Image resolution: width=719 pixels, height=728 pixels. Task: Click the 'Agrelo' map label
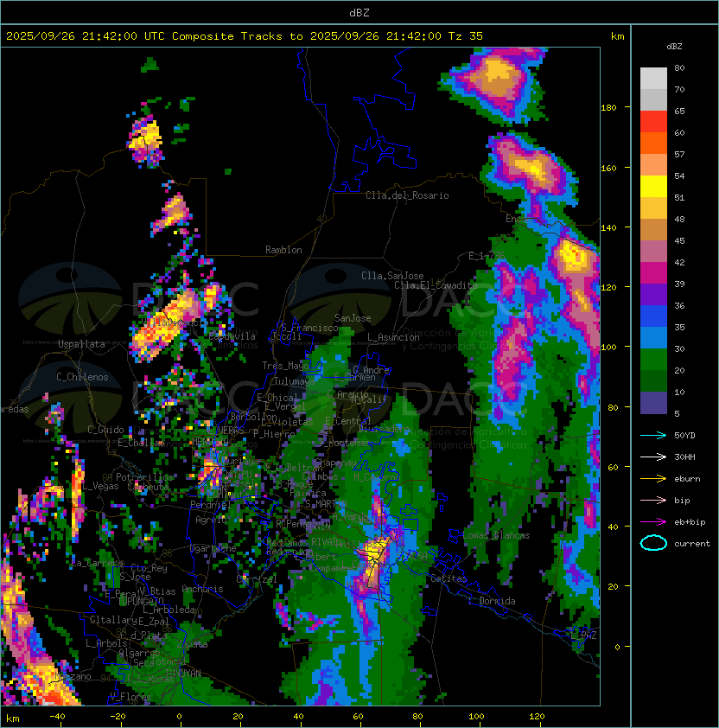click(211, 520)
